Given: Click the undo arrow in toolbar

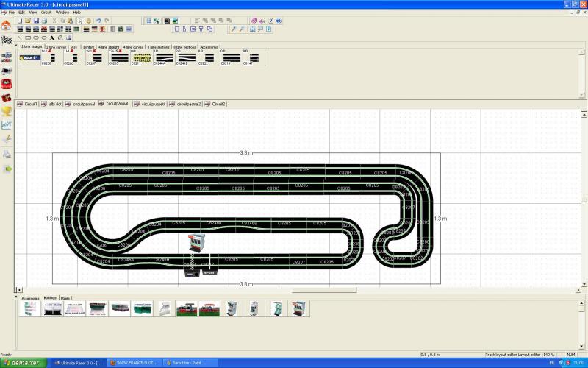Looking at the screenshot, I should point(98,21).
